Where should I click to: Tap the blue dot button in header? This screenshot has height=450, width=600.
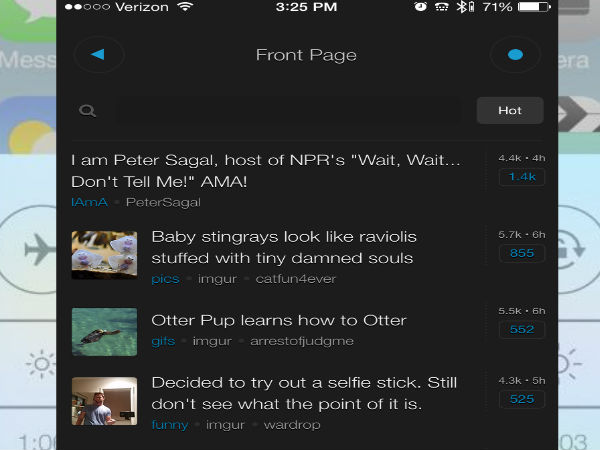point(515,54)
